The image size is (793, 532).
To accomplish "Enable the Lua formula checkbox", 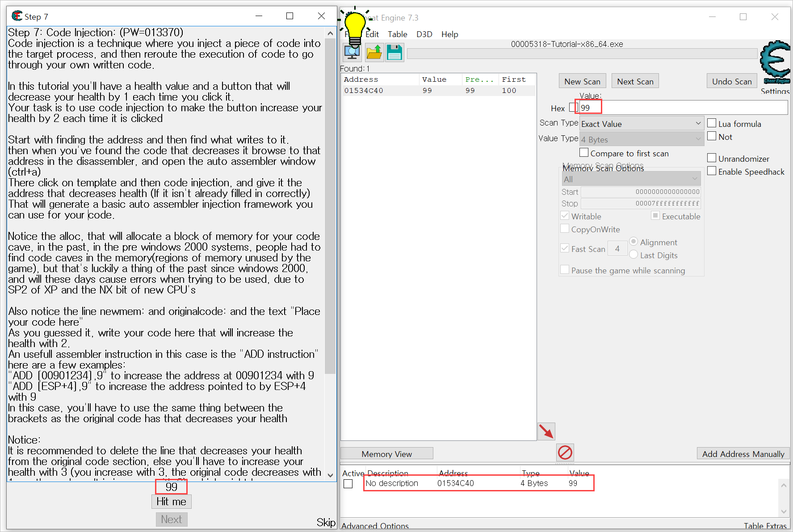I will [712, 123].
